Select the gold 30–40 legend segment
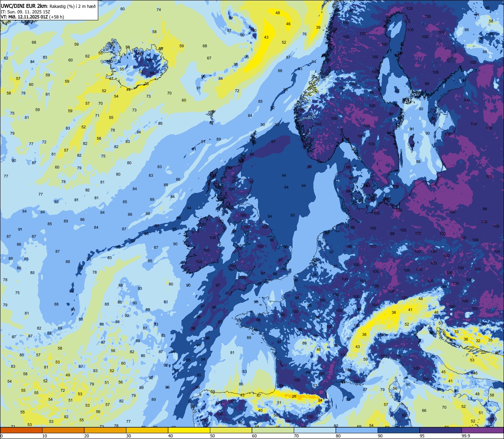 (x=147, y=430)
